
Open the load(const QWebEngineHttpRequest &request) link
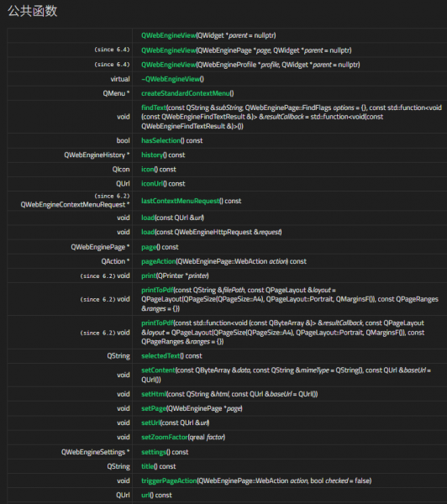pyautogui.click(x=148, y=232)
